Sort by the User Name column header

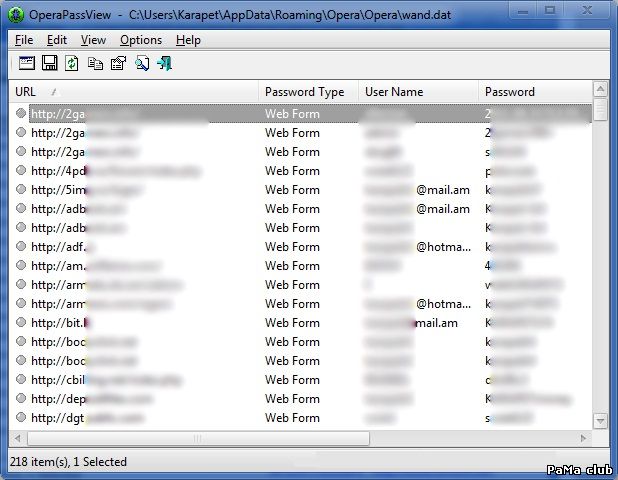[419, 91]
